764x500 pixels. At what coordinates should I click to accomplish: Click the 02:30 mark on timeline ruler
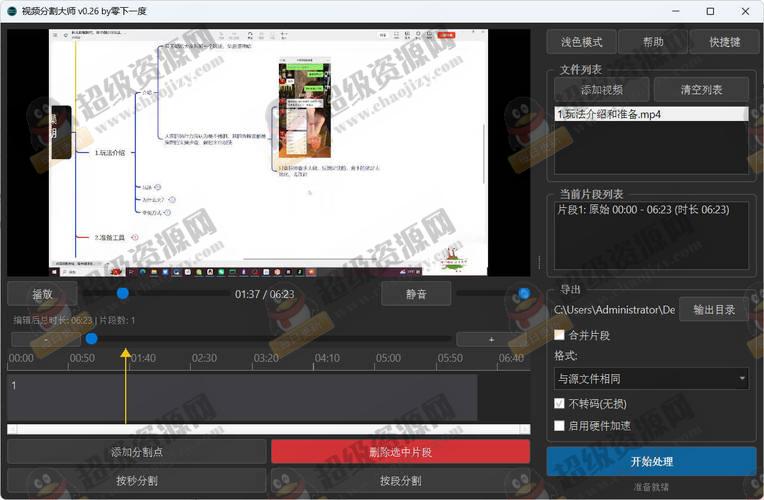tap(204, 358)
